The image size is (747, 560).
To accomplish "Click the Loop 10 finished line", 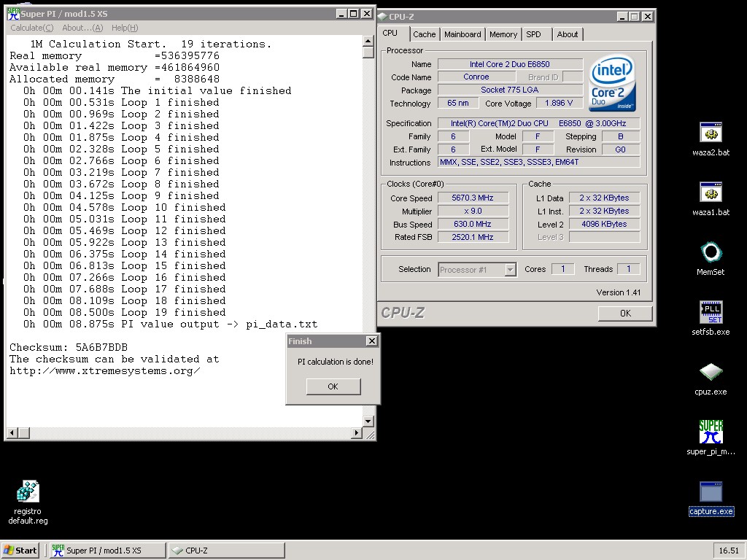I will tap(124, 208).
